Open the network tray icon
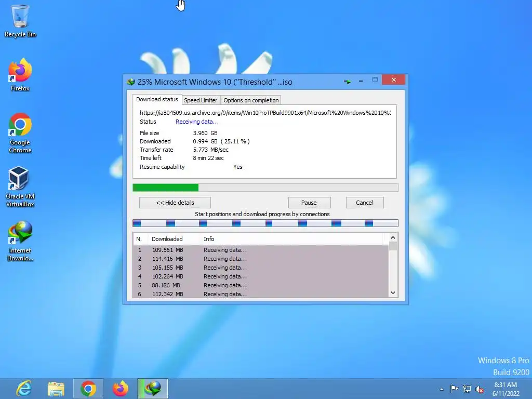Screen dimensions: 532x399 coord(467,389)
